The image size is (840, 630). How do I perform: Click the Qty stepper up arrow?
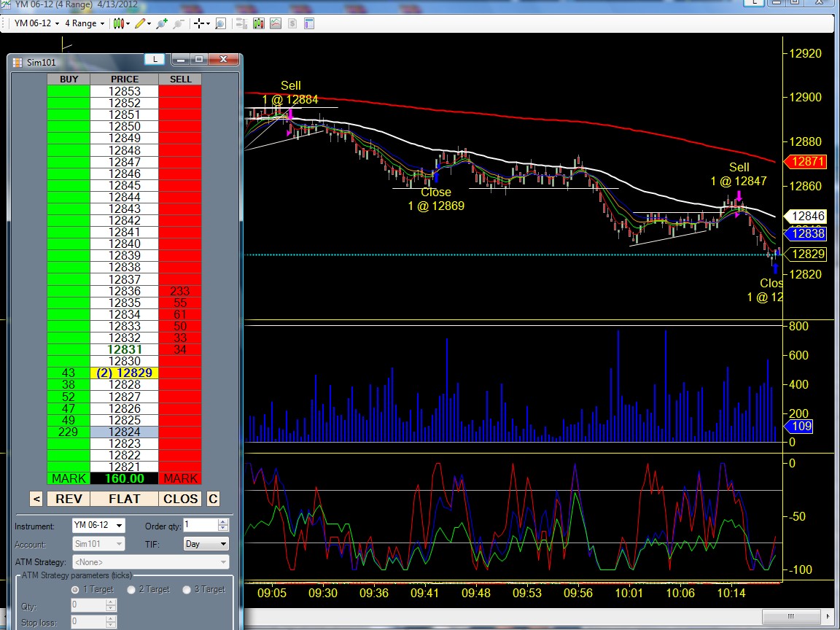pos(110,602)
